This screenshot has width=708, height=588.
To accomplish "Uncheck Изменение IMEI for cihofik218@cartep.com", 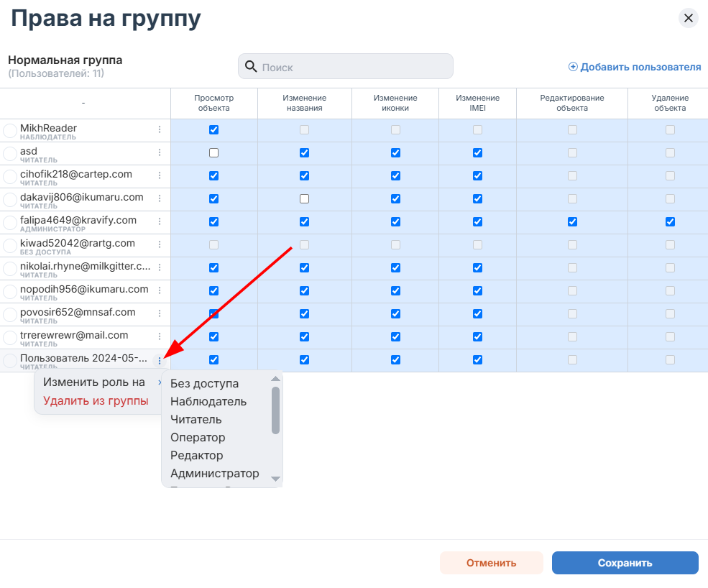I will (x=478, y=175).
